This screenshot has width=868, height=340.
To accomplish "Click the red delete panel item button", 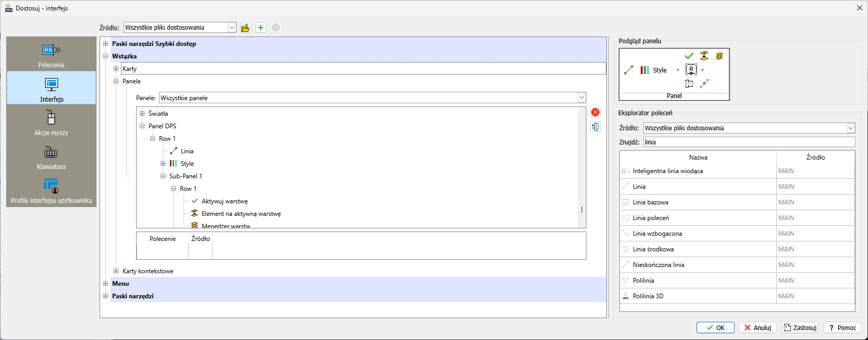I will point(595,112).
